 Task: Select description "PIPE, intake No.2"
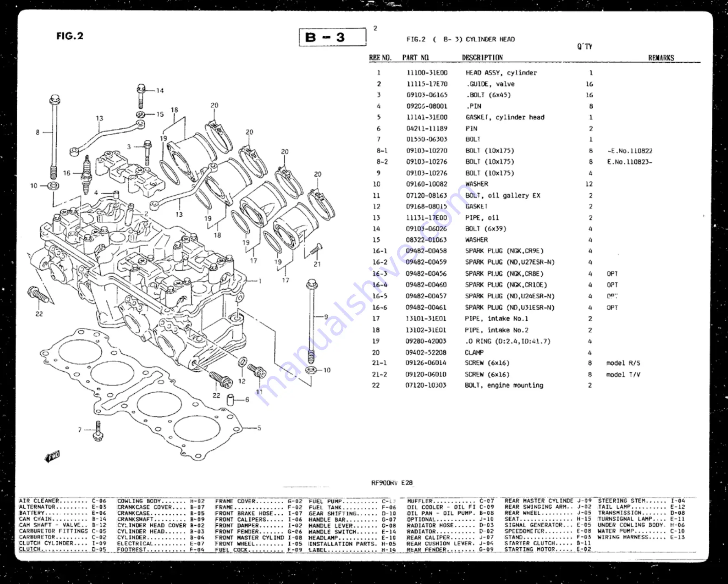click(x=497, y=330)
